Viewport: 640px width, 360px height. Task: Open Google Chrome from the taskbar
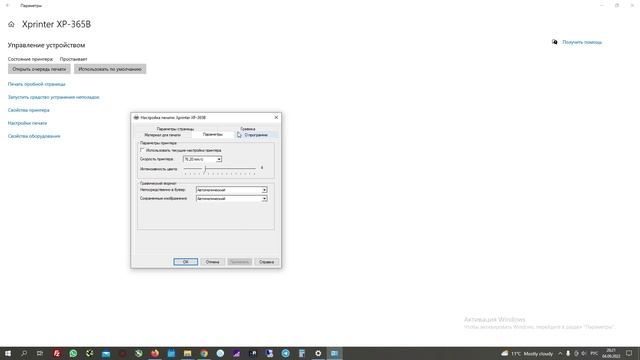click(x=204, y=353)
